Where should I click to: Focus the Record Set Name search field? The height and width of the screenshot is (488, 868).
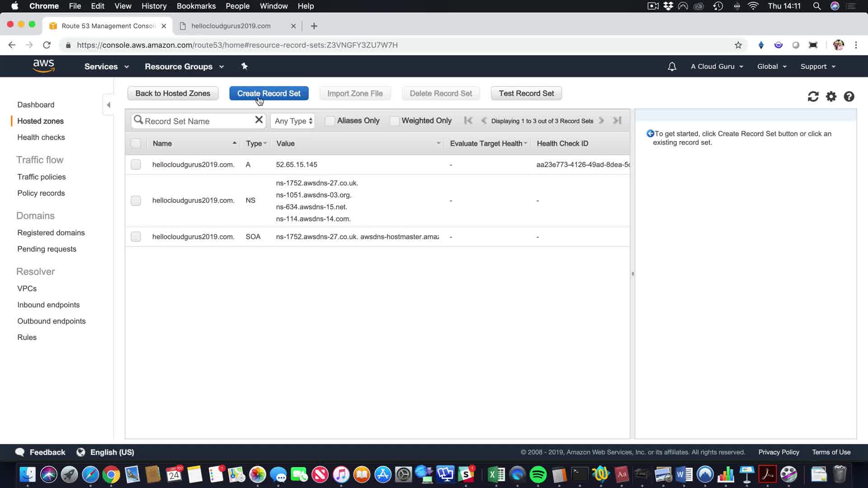coord(197,121)
